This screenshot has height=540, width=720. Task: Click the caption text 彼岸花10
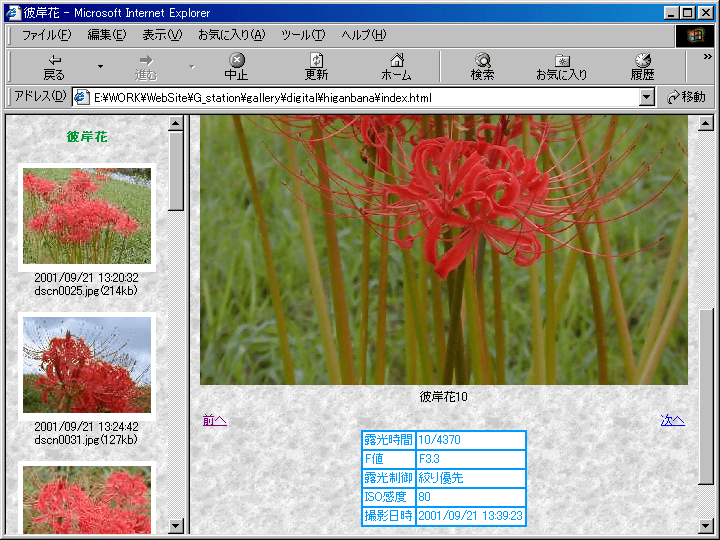444,397
